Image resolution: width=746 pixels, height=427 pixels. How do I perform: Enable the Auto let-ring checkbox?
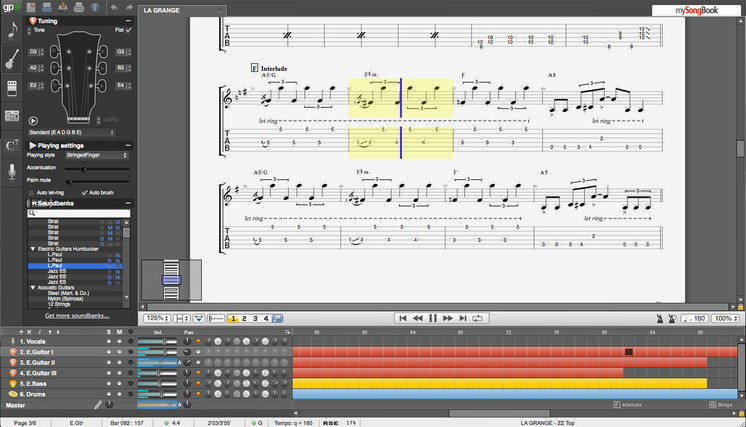click(x=31, y=193)
